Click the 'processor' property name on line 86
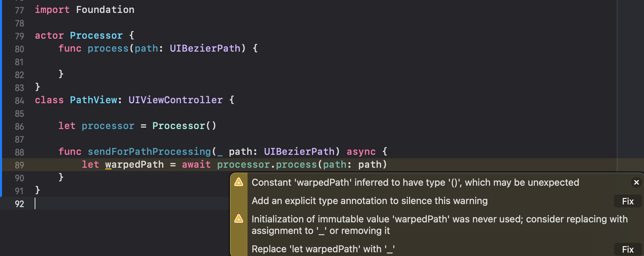The width and height of the screenshot is (644, 256). coord(108,126)
